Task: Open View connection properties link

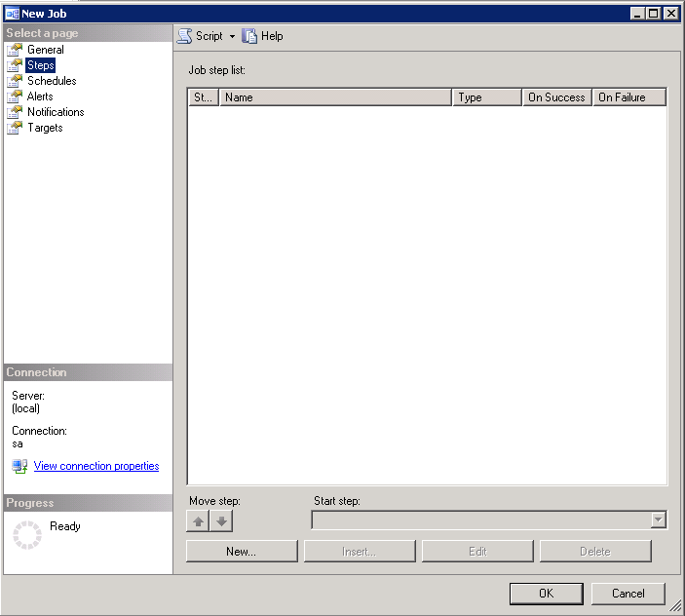Action: coord(96,466)
